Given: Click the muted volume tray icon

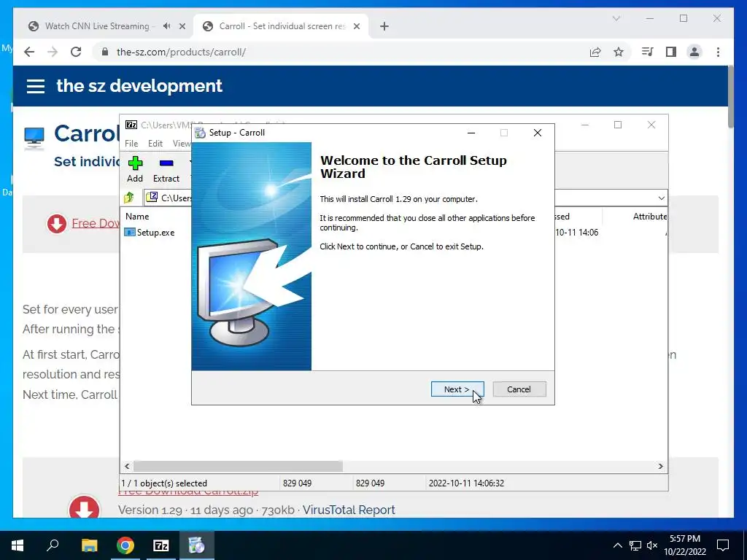Looking at the screenshot, I should 652,545.
